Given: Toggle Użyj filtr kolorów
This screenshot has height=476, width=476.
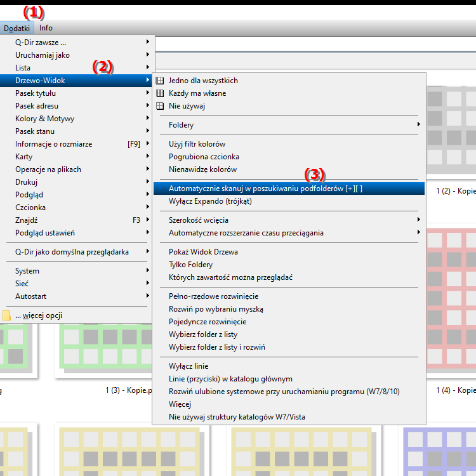Looking at the screenshot, I should (289, 144).
